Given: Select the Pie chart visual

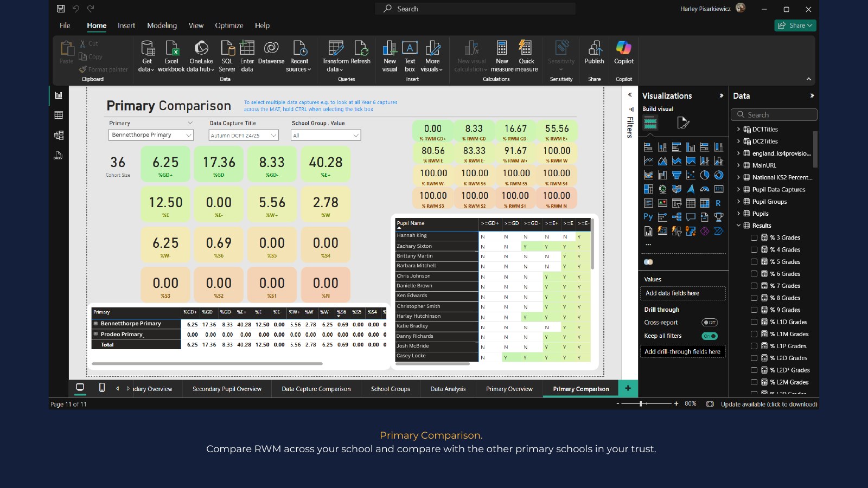Looking at the screenshot, I should click(x=705, y=175).
